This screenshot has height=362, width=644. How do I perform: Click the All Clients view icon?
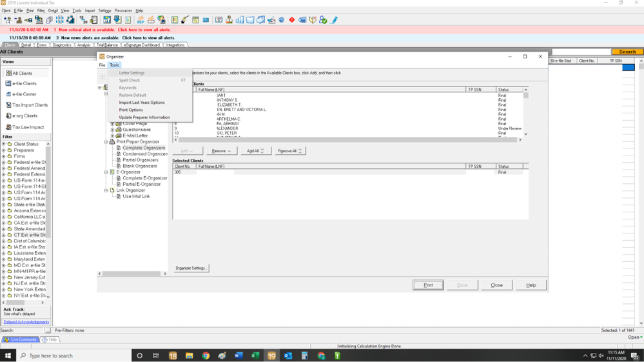point(8,73)
